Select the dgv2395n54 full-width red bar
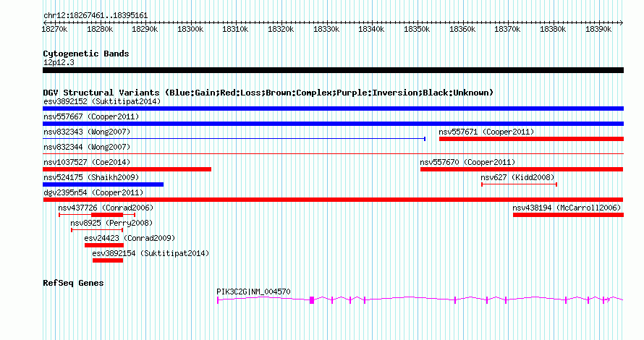The width and height of the screenshot is (644, 340). pyautogui.click(x=333, y=200)
